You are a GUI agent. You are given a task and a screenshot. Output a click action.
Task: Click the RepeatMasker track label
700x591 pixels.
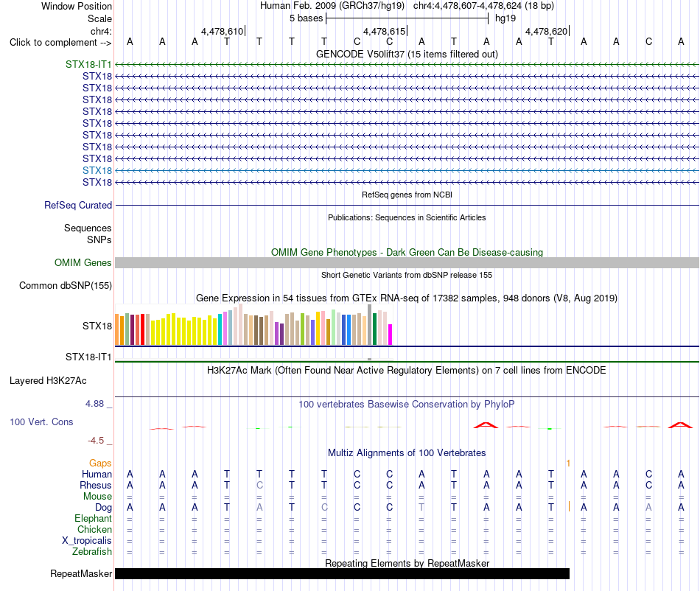pos(81,573)
